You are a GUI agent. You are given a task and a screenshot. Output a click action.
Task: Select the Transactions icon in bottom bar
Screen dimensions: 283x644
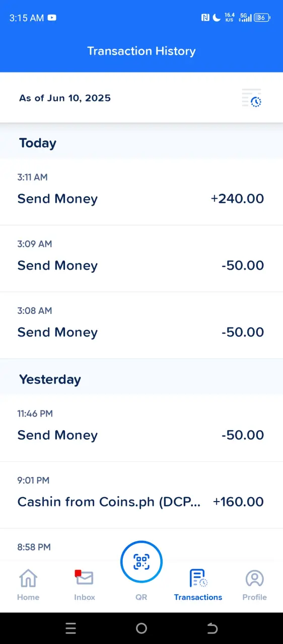coord(198,578)
